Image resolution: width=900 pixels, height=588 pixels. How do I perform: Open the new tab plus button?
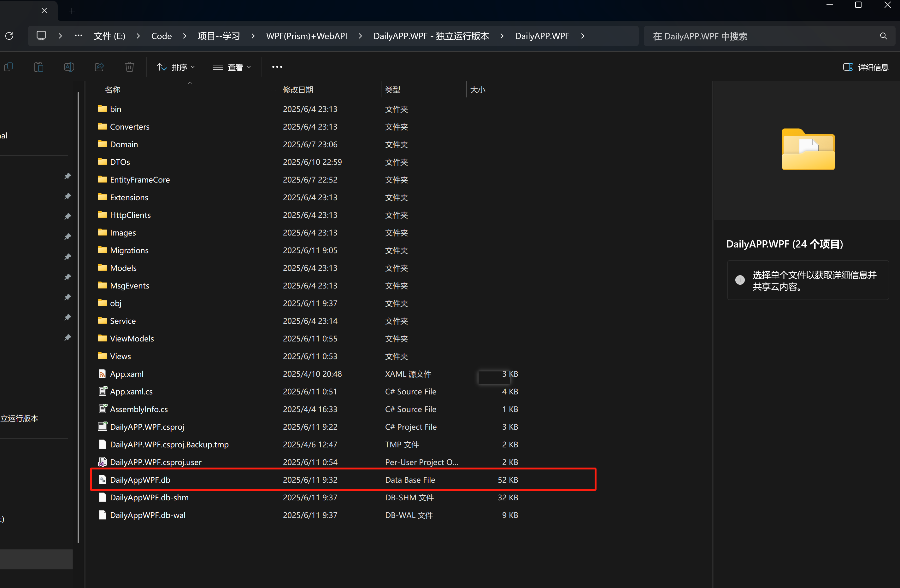pyautogui.click(x=72, y=11)
